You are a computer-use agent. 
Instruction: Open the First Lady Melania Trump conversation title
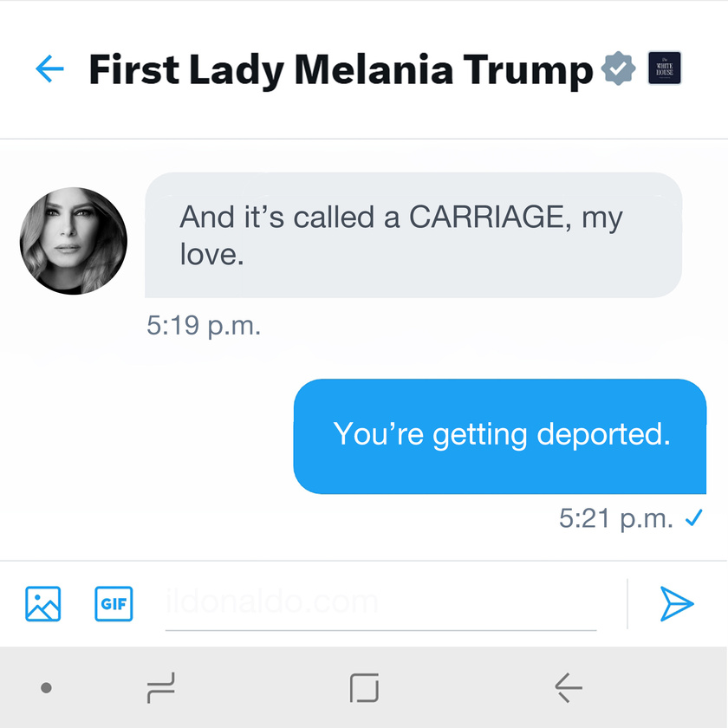point(341,69)
